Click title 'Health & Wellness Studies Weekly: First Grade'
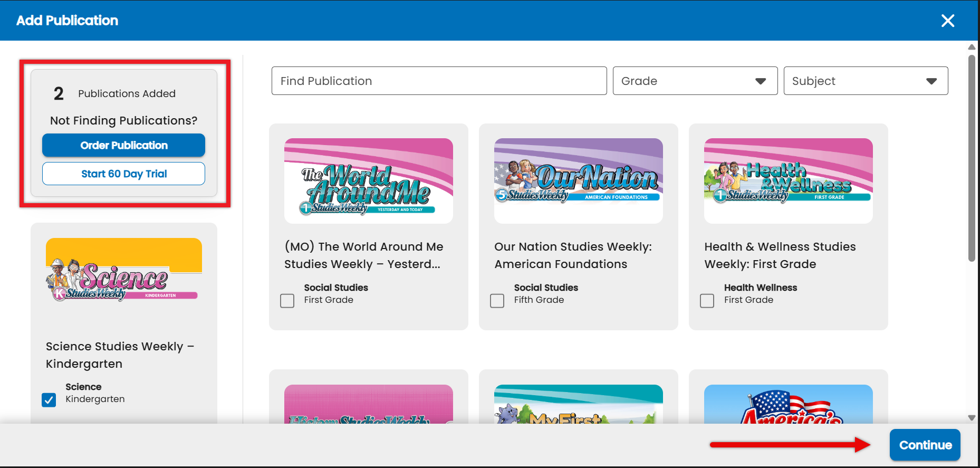 tap(780, 255)
